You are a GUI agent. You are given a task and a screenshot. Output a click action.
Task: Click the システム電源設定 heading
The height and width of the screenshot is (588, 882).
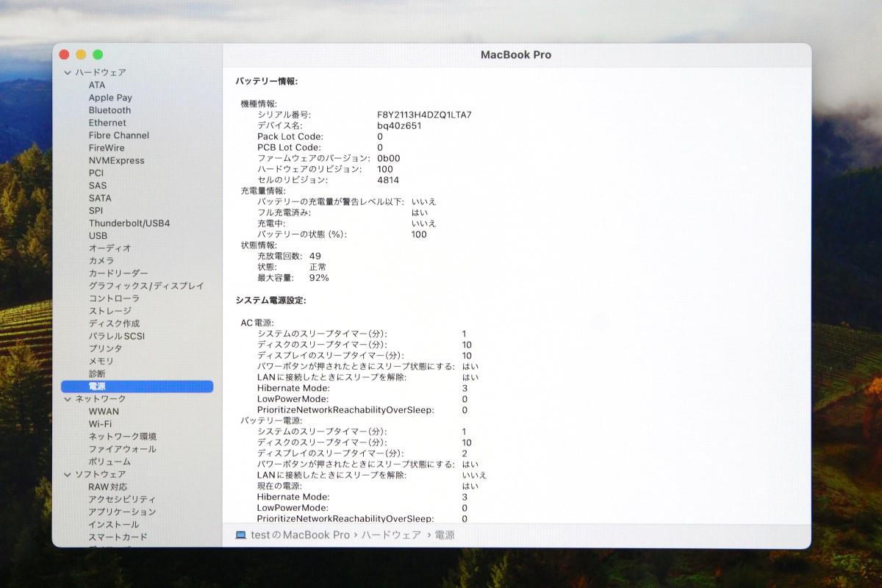pyautogui.click(x=271, y=301)
